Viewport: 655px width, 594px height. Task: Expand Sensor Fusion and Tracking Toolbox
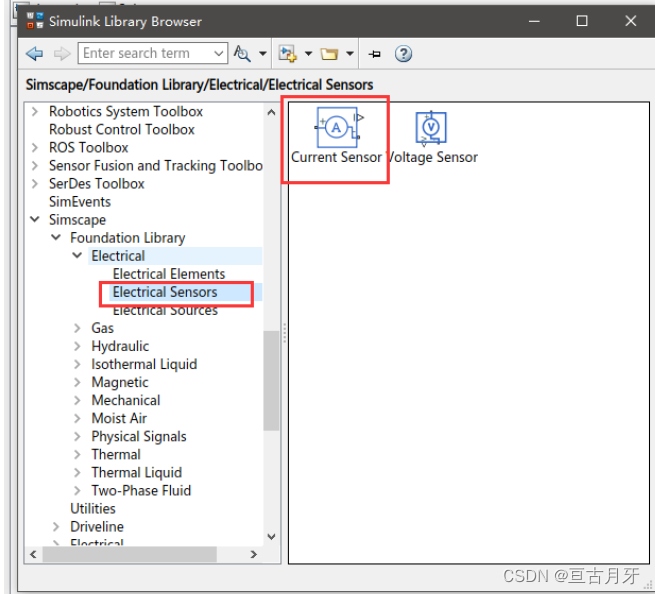point(35,165)
